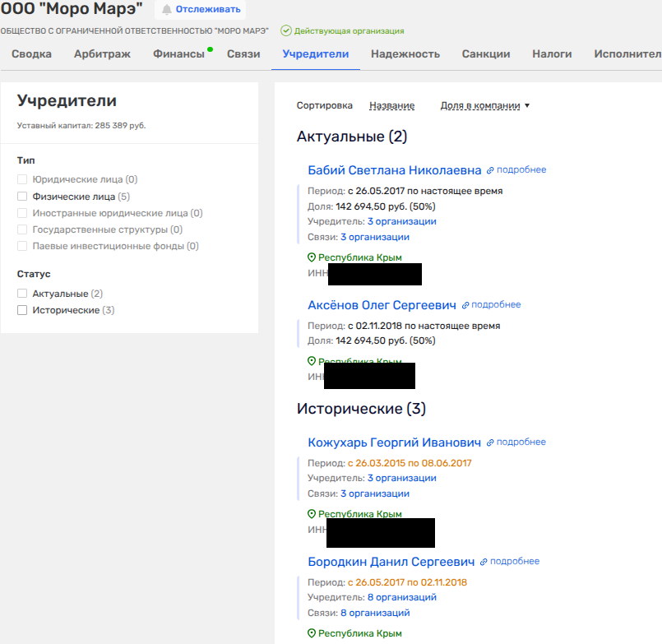Check the Актуальные status filter
This screenshot has width=662, height=644.
[22, 294]
